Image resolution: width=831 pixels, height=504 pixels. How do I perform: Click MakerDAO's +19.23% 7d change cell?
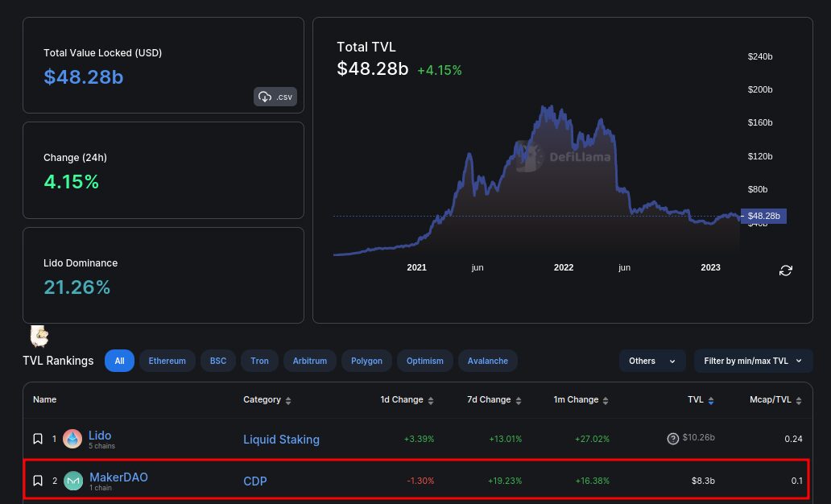pos(505,481)
